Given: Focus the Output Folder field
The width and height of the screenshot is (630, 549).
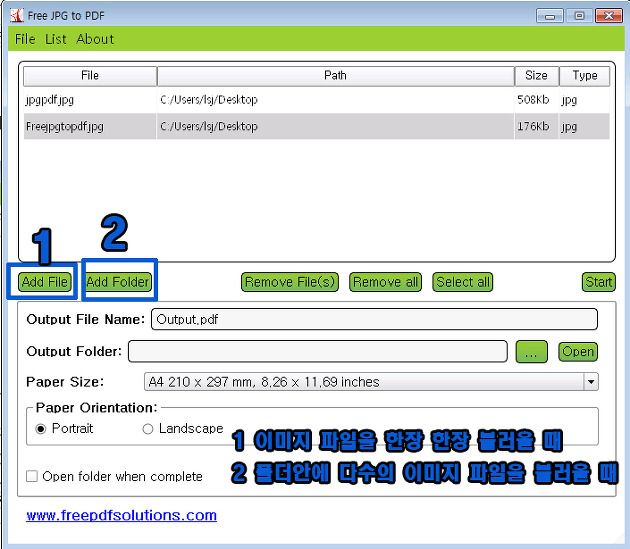Looking at the screenshot, I should tap(318, 352).
